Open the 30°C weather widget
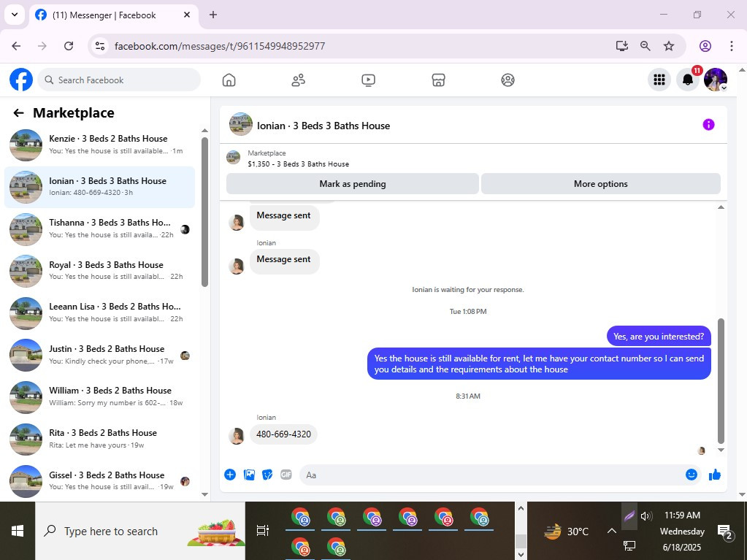 pyautogui.click(x=567, y=531)
